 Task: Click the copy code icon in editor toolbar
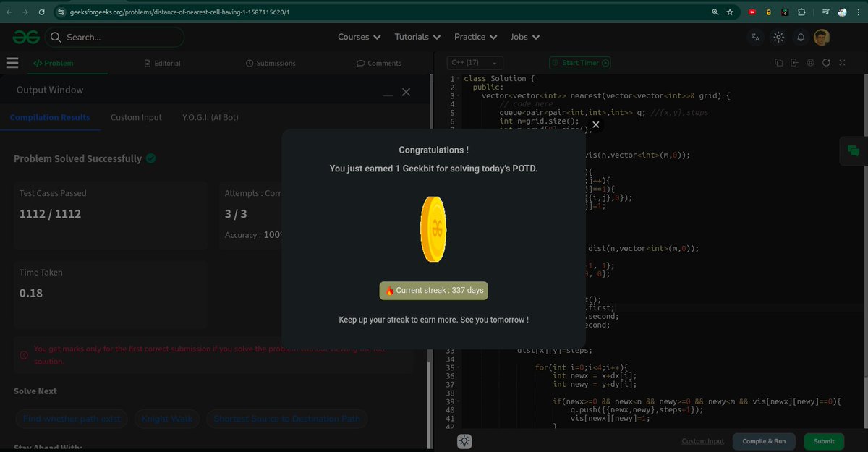778,63
